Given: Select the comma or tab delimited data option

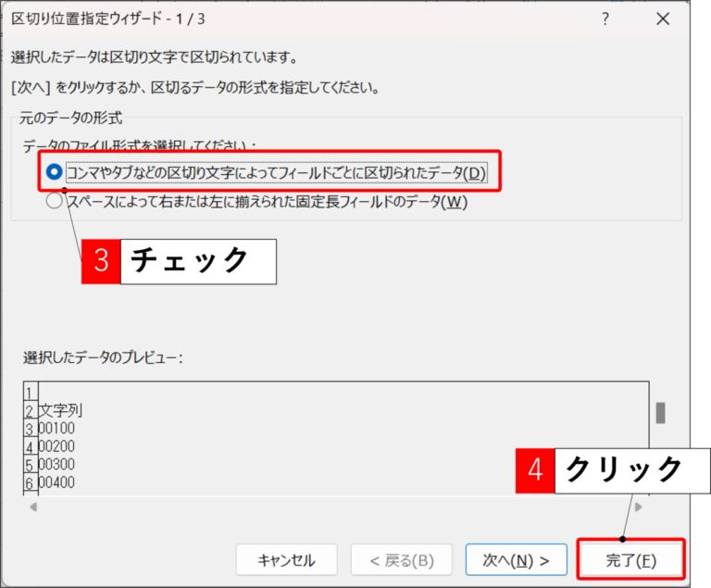Looking at the screenshot, I should tap(56, 172).
